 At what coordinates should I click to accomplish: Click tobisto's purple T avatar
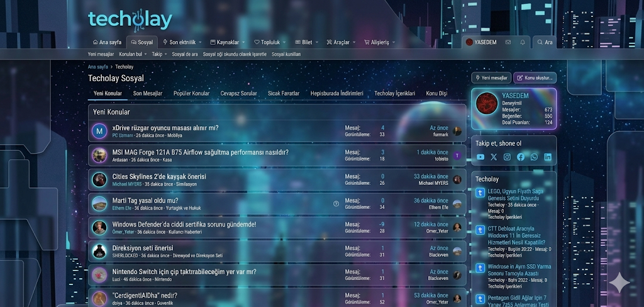pyautogui.click(x=457, y=156)
